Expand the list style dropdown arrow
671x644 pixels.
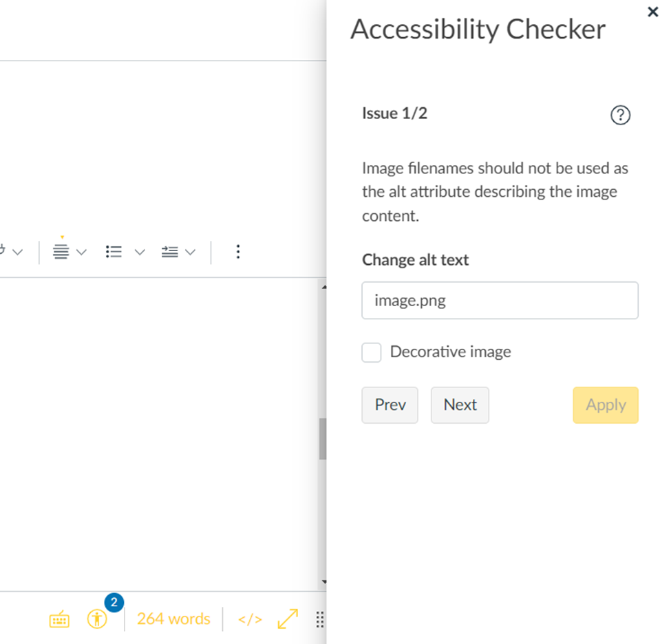click(140, 252)
